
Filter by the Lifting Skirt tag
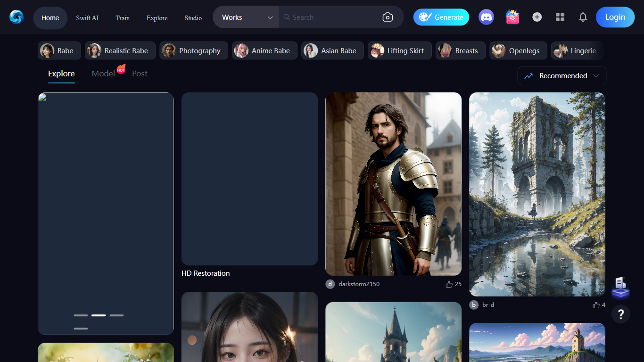(400, 50)
